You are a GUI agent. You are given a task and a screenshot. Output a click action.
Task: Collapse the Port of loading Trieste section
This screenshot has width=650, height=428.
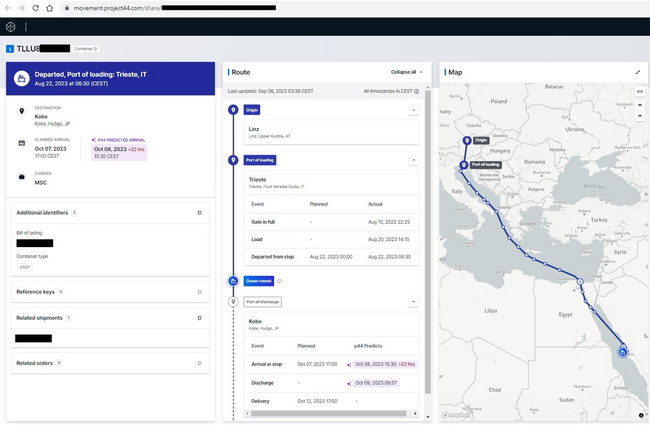pyautogui.click(x=414, y=160)
